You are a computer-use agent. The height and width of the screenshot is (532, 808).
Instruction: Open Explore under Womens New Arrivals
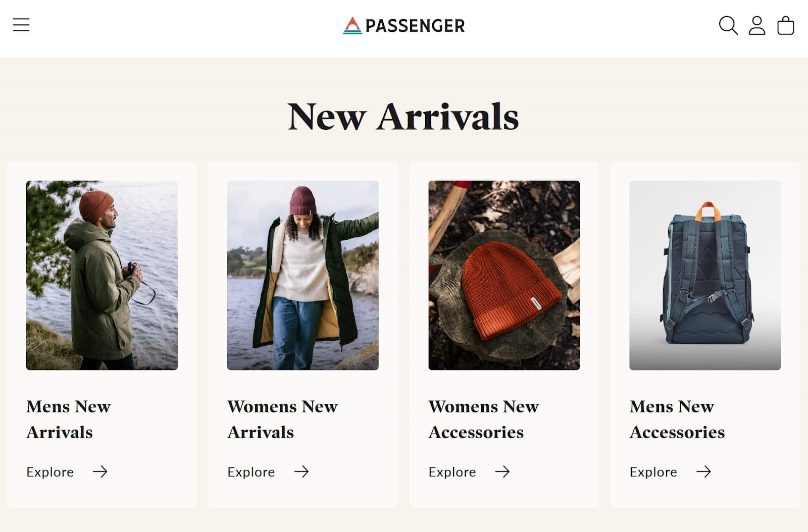coord(250,472)
